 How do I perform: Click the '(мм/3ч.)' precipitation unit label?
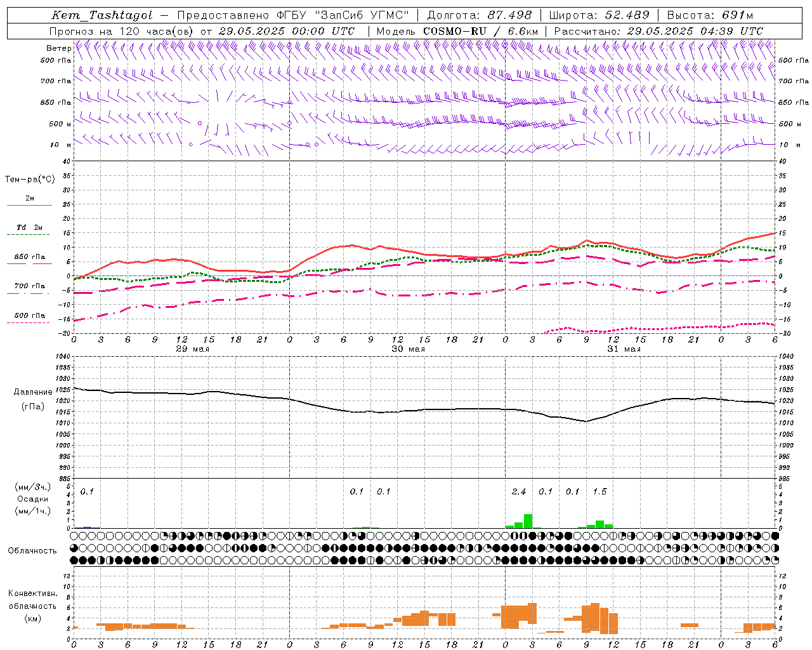pos(32,487)
